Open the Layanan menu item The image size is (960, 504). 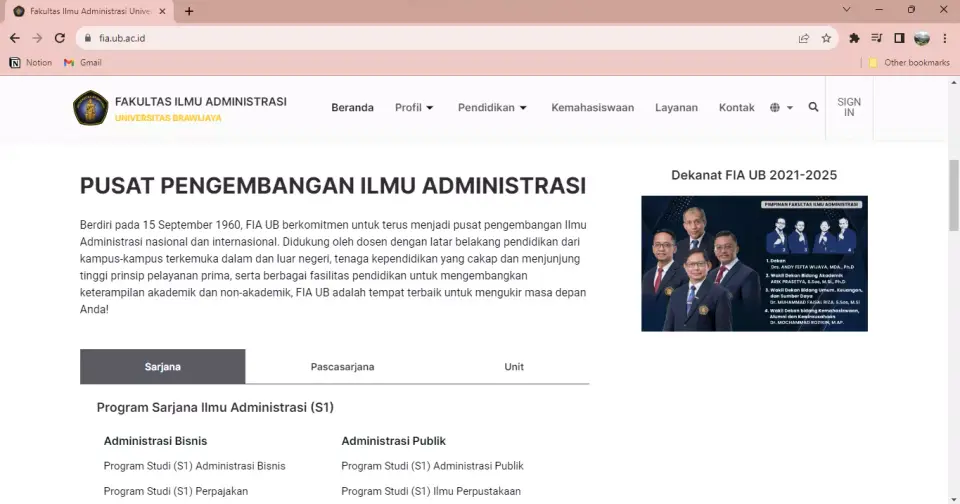point(676,107)
